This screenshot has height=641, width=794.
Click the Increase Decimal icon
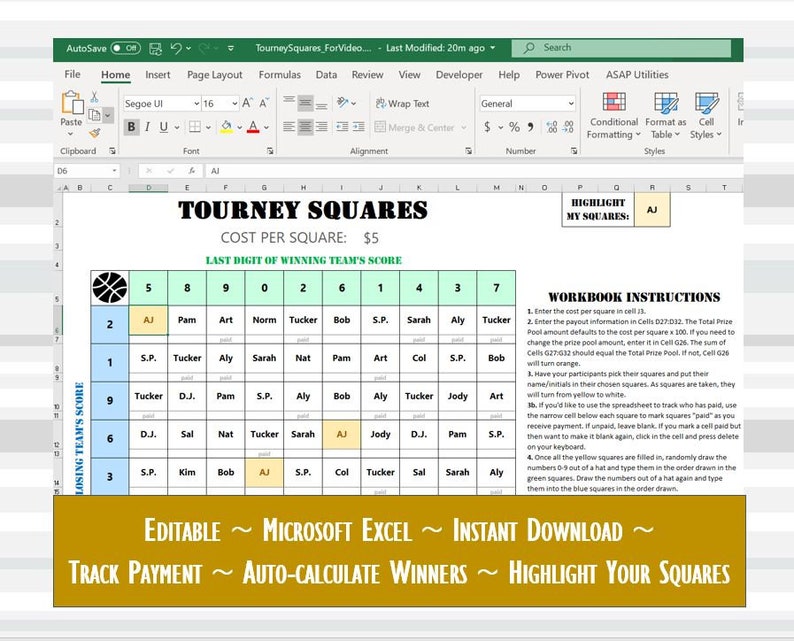coord(551,127)
